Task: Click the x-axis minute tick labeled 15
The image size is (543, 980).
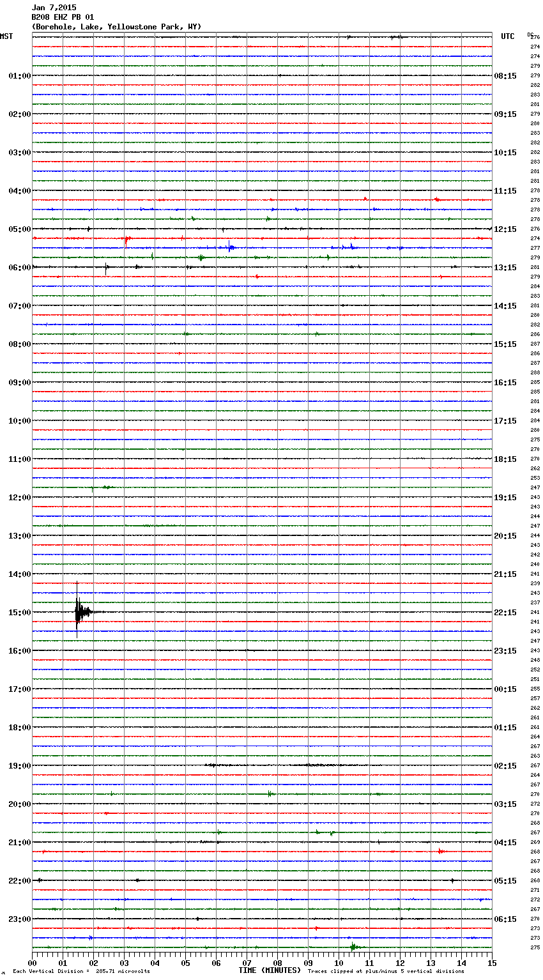Action: click(x=491, y=963)
